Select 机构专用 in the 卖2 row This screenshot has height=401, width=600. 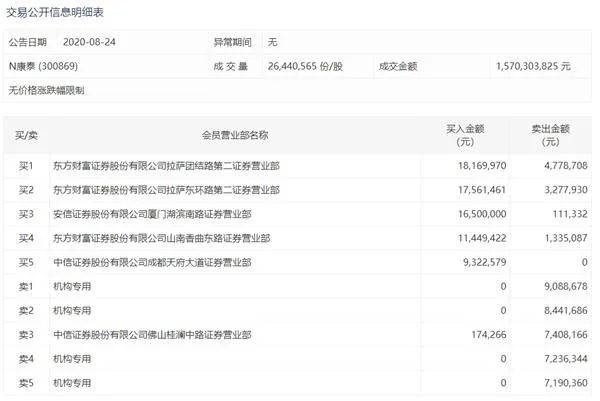(x=72, y=310)
